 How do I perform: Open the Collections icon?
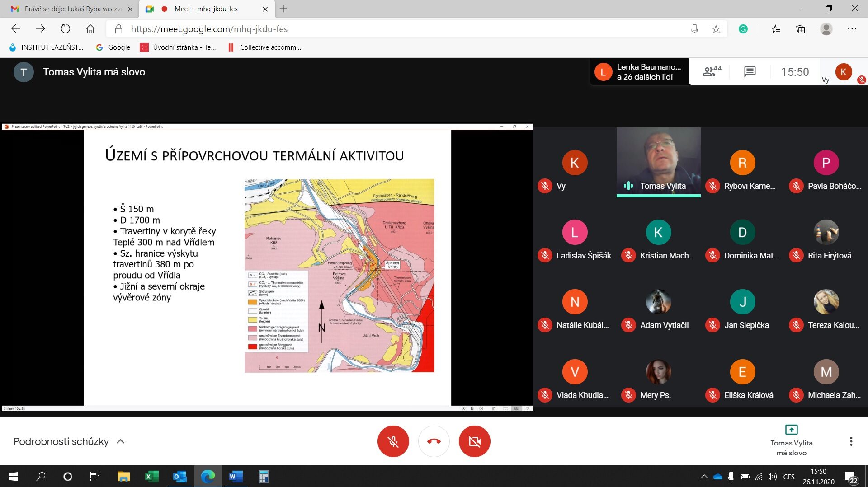coord(801,29)
